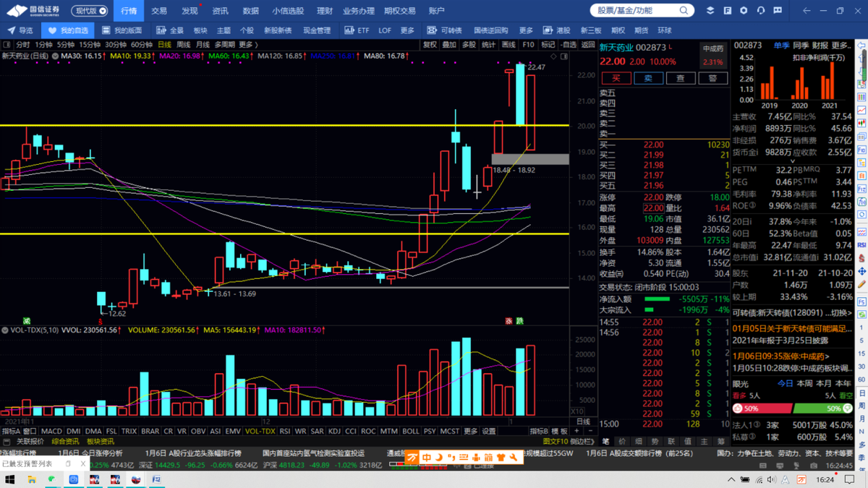This screenshot has height=488, width=868.
Task: Select the 5分钟 chart period
Action: (x=66, y=45)
